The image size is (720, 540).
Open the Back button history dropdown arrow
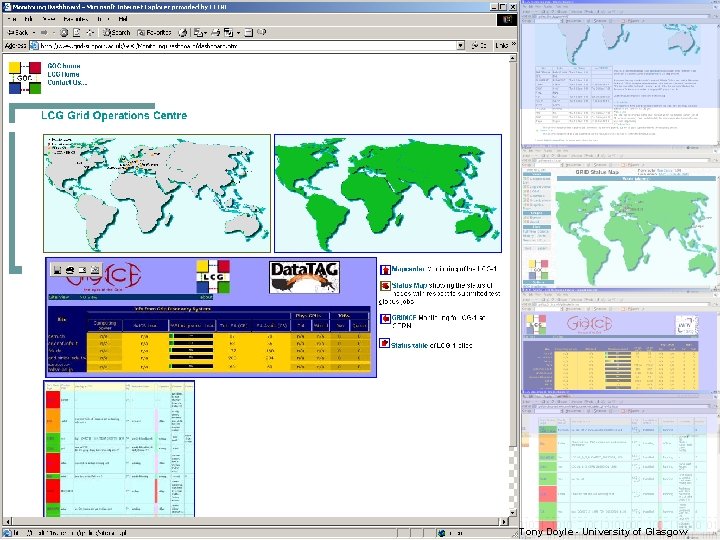34,33
